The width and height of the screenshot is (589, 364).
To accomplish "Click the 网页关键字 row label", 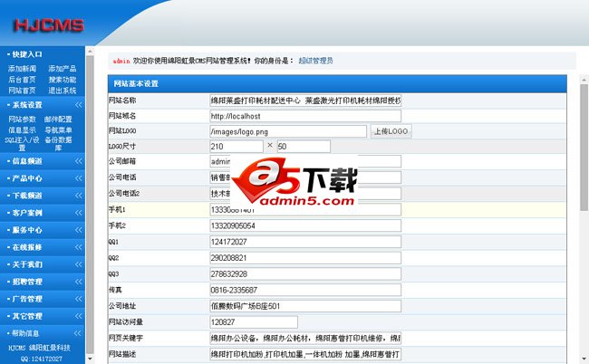I will click(126, 338).
